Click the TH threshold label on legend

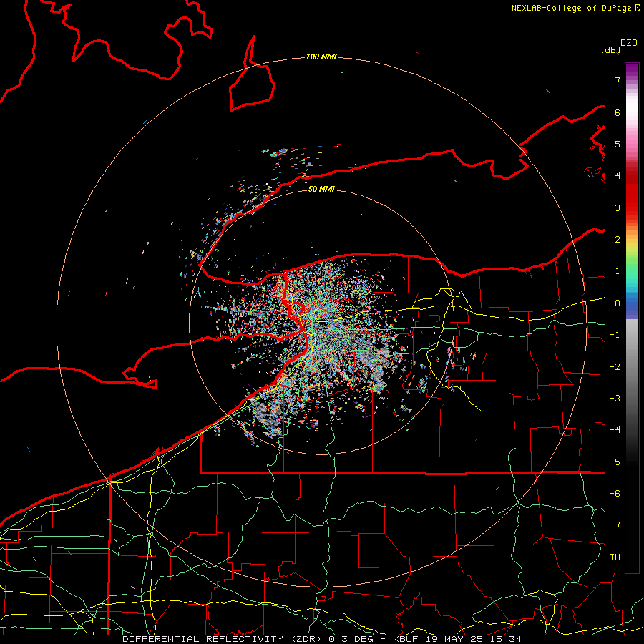(615, 557)
